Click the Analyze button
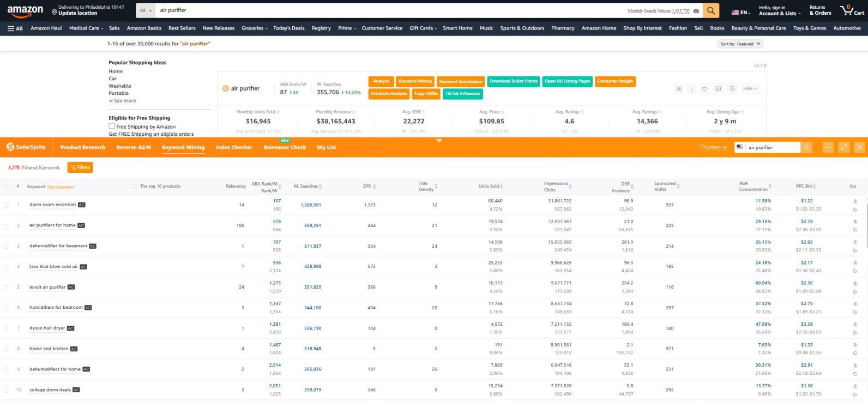 tap(381, 81)
